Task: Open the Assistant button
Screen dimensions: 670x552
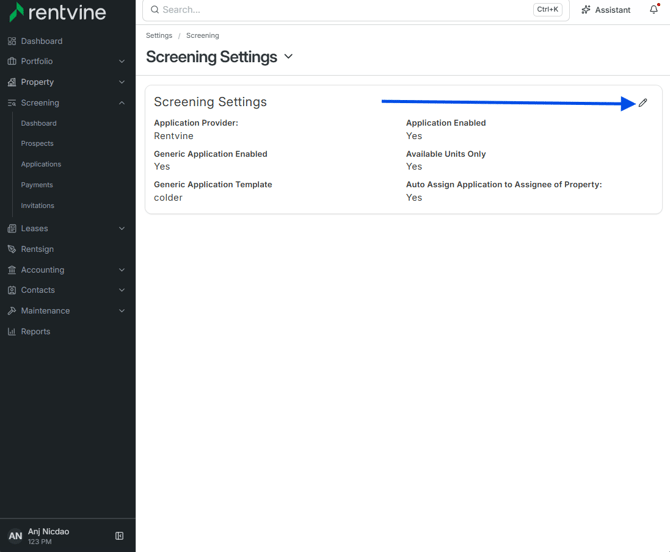Action: point(606,10)
